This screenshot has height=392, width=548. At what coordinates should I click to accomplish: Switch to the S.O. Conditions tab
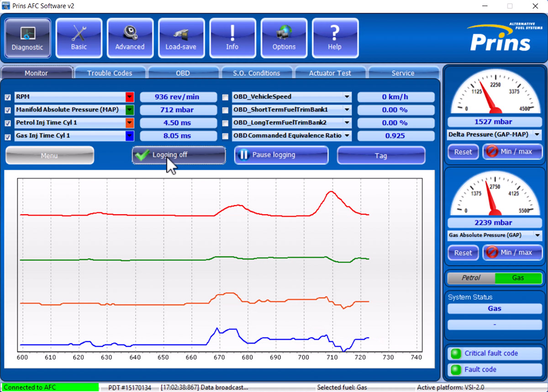[x=257, y=73]
